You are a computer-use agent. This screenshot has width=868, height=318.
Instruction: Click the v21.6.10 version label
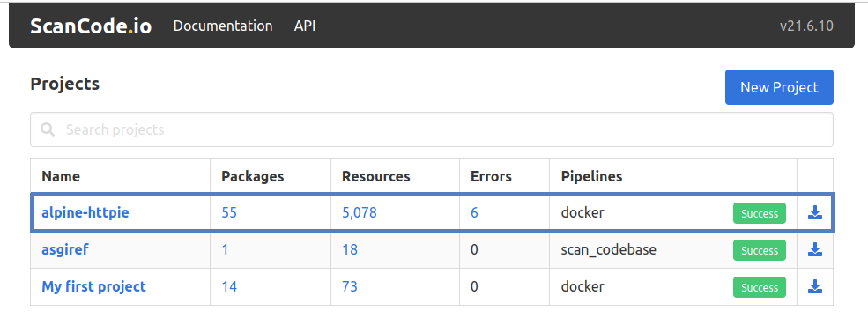[806, 26]
